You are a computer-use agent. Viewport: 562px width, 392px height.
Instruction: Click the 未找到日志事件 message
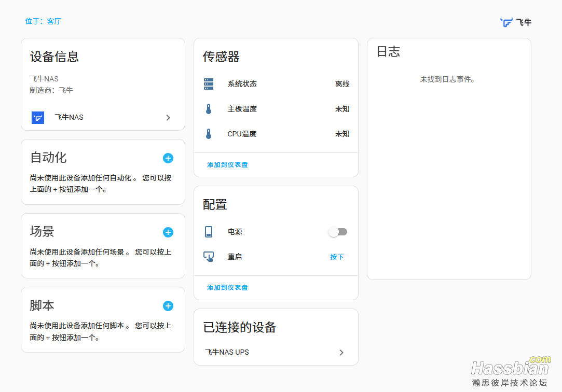(x=447, y=79)
